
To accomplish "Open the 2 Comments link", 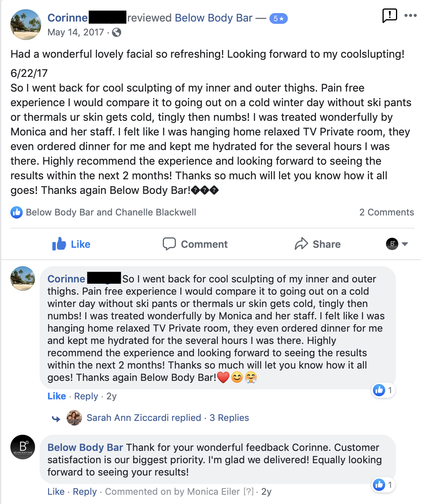I will pos(386,212).
